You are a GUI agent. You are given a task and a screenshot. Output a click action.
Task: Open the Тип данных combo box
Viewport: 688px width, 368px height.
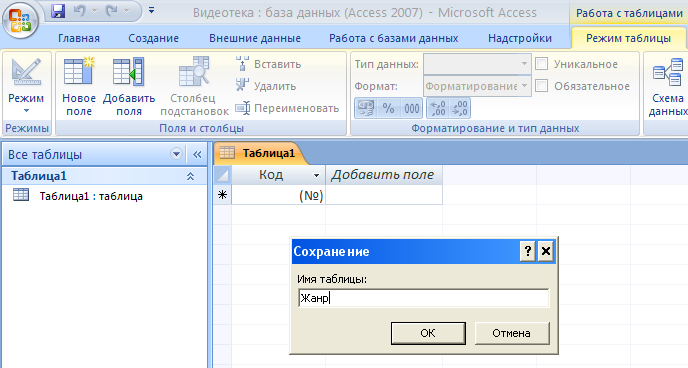477,64
